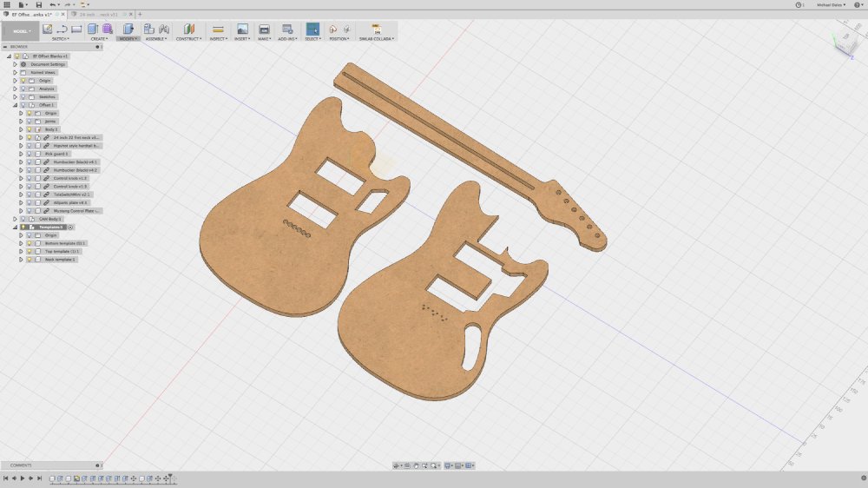This screenshot has width=868, height=488.
Task: Switch to the 24 inch neck document tab
Action: point(99,15)
